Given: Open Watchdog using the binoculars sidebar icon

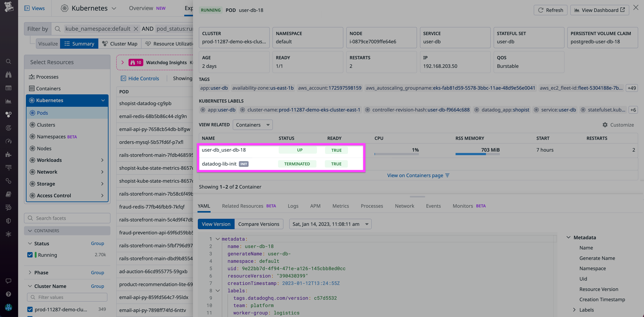Looking at the screenshot, I should pos(9,75).
